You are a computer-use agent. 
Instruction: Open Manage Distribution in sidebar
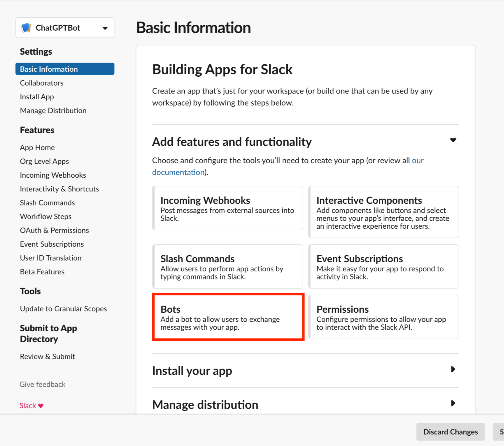(53, 111)
